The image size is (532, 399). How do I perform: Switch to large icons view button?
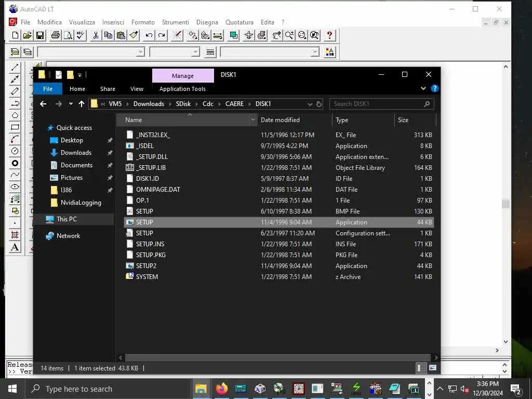point(433,368)
